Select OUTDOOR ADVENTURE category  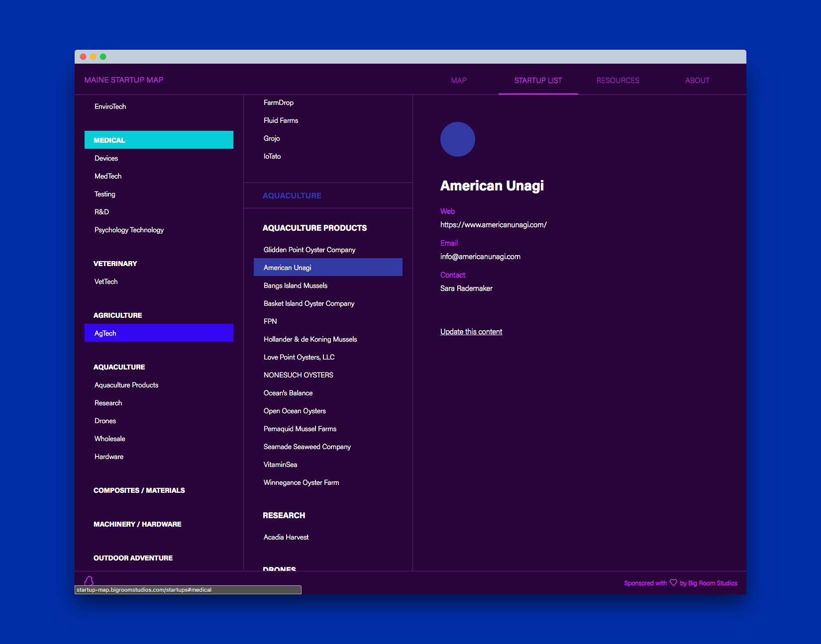click(133, 558)
